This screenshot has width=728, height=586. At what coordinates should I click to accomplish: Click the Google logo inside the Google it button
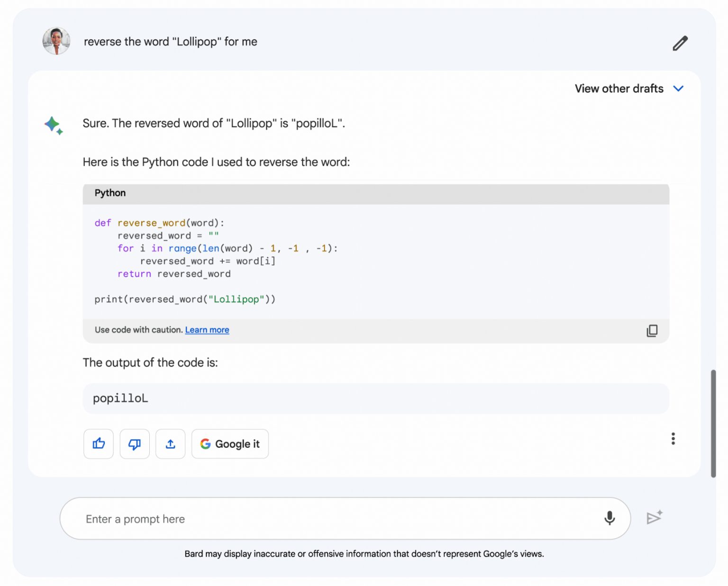pyautogui.click(x=206, y=444)
